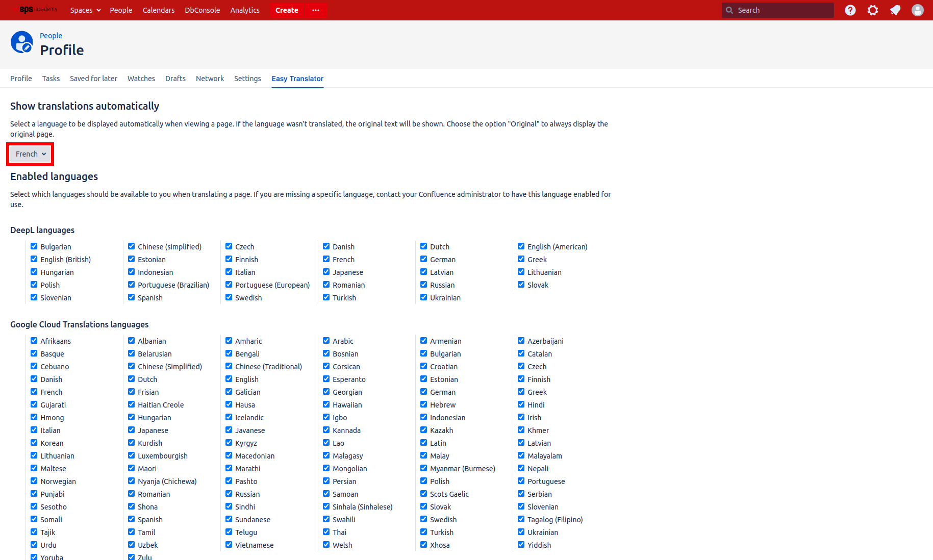The image size is (933, 560).
Task: Click the search magnifier icon
Action: coord(730,10)
